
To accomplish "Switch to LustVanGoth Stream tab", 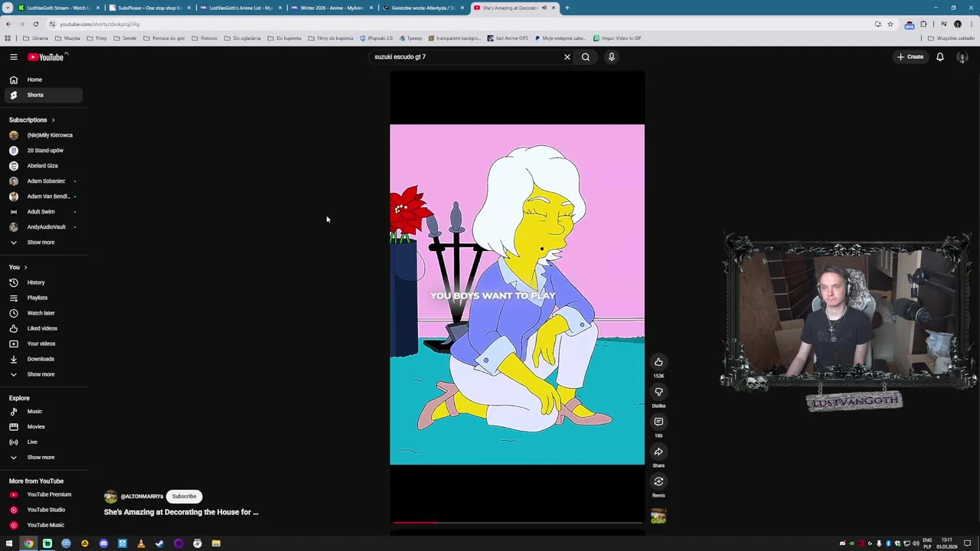I will point(58,8).
